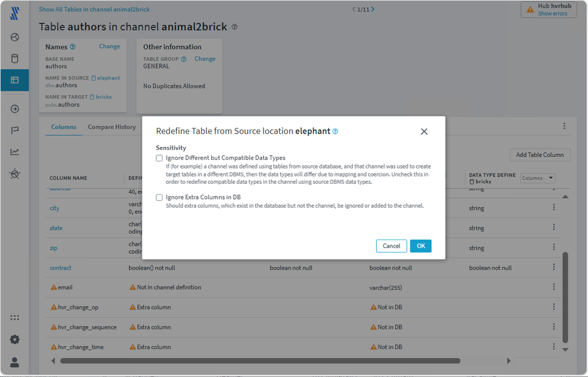
Task: Open the panel kebab menu above Add Table Column
Action: coord(565,127)
